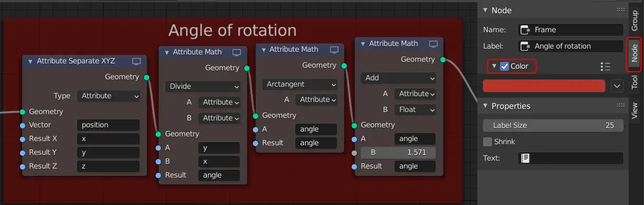Viewport: 644px width, 205px height.
Task: Open the Divide operation dropdown
Action: coord(203,86)
